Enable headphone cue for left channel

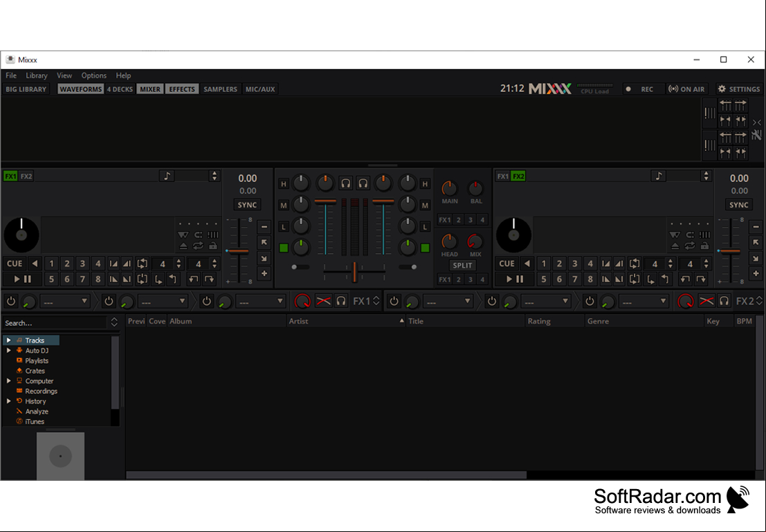[x=345, y=184]
